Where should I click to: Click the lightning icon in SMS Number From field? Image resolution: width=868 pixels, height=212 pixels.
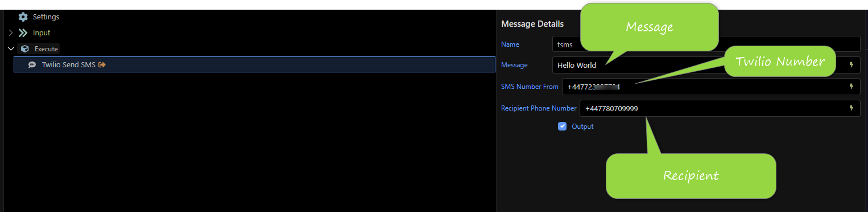(852, 87)
